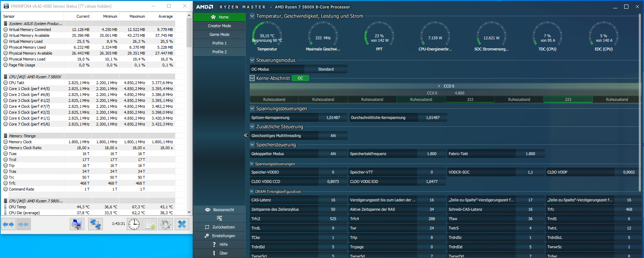This screenshot has height=258, width=644.
Task: Click the Zurücksetzen reset icon
Action: (207, 227)
